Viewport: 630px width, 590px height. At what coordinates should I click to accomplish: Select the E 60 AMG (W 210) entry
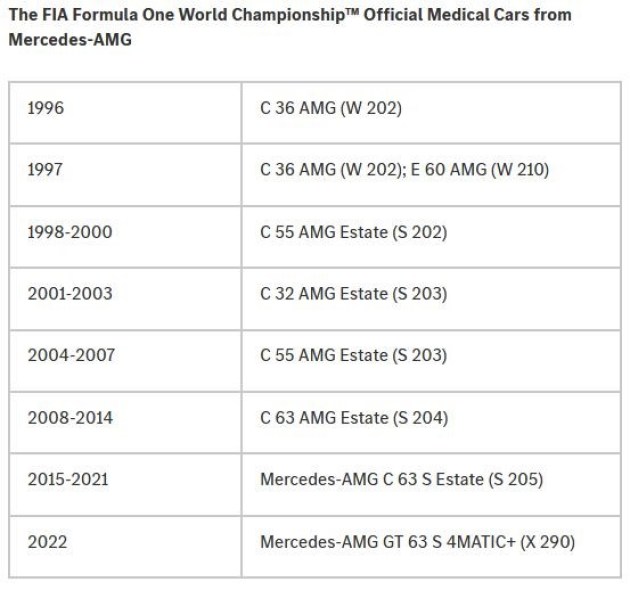[x=480, y=170]
